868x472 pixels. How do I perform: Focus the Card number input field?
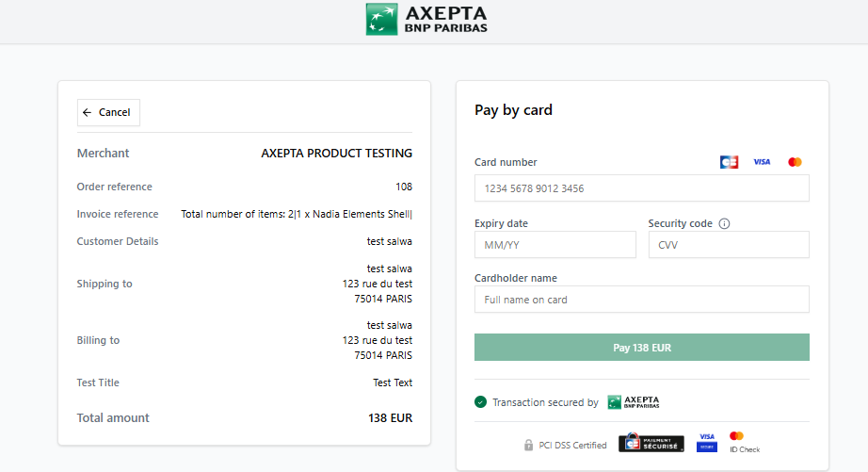(x=641, y=188)
